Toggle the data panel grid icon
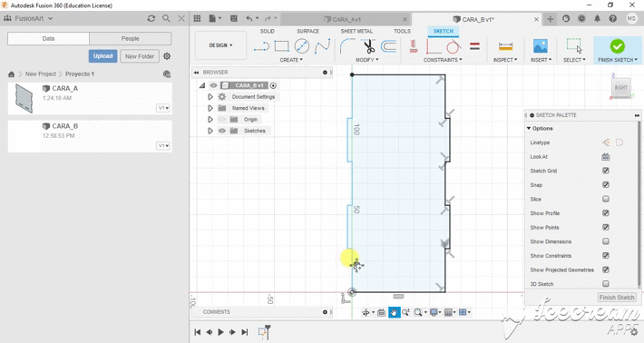 point(197,18)
